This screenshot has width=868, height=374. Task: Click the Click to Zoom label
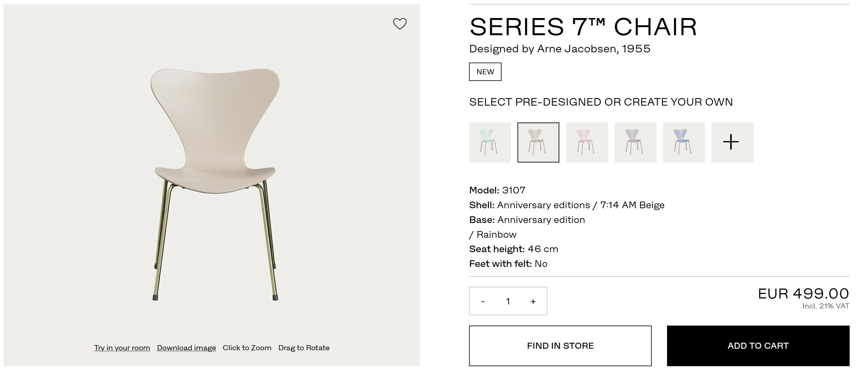click(247, 348)
